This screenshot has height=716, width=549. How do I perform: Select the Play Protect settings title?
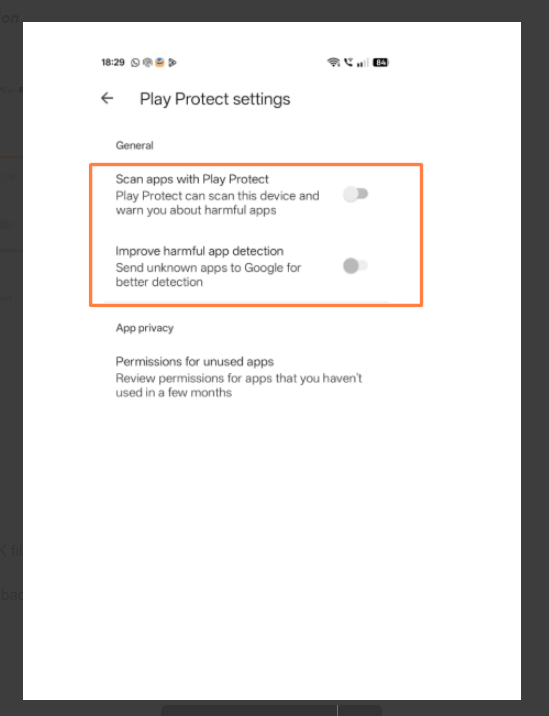(215, 99)
